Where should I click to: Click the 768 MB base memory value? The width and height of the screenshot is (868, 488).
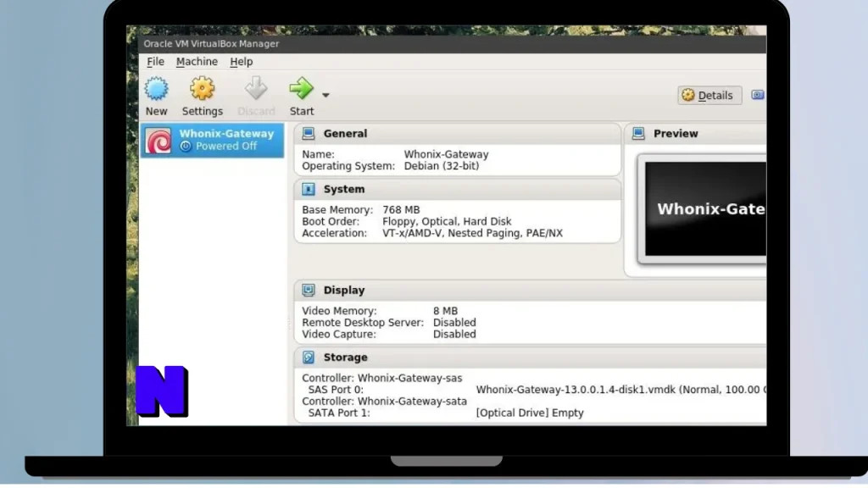click(401, 210)
